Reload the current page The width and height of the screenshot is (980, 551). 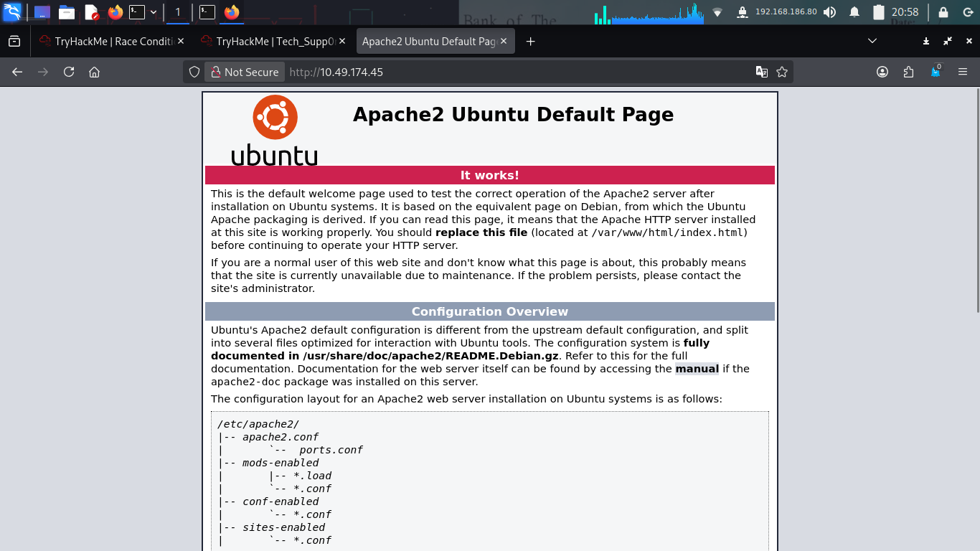69,72
